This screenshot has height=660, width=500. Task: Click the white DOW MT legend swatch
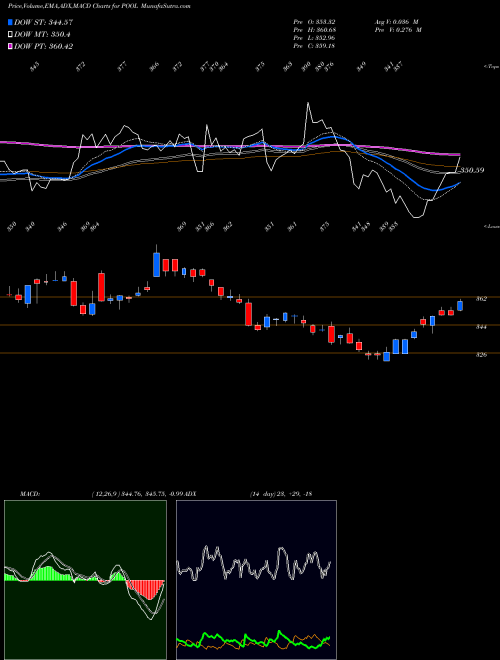pos(10,34)
